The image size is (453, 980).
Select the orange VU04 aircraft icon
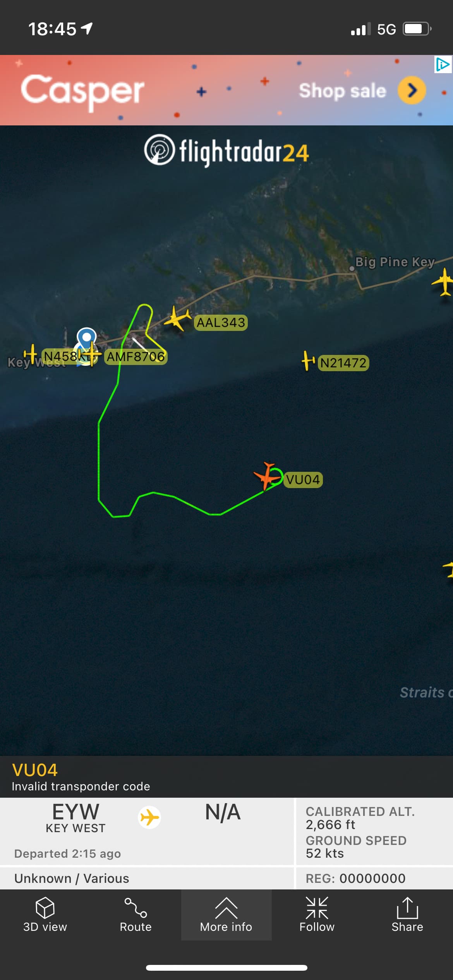[x=267, y=476]
